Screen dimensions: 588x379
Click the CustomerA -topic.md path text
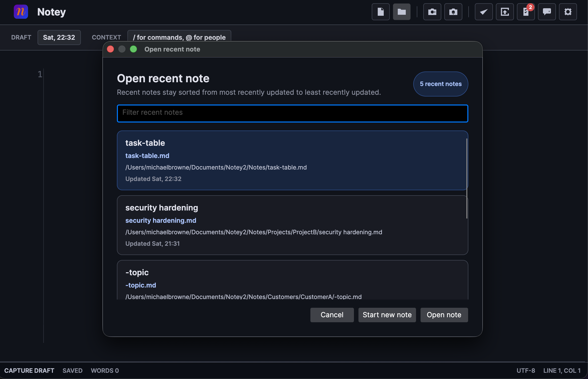coord(244,297)
